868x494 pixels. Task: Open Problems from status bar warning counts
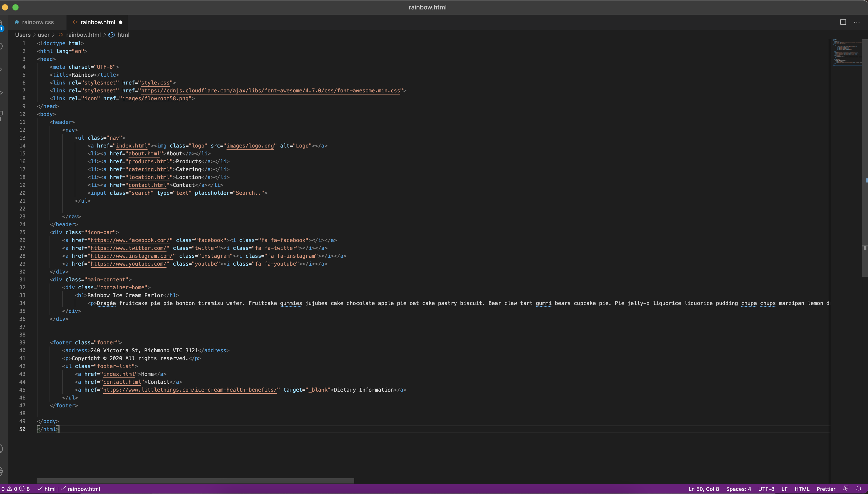click(15, 489)
